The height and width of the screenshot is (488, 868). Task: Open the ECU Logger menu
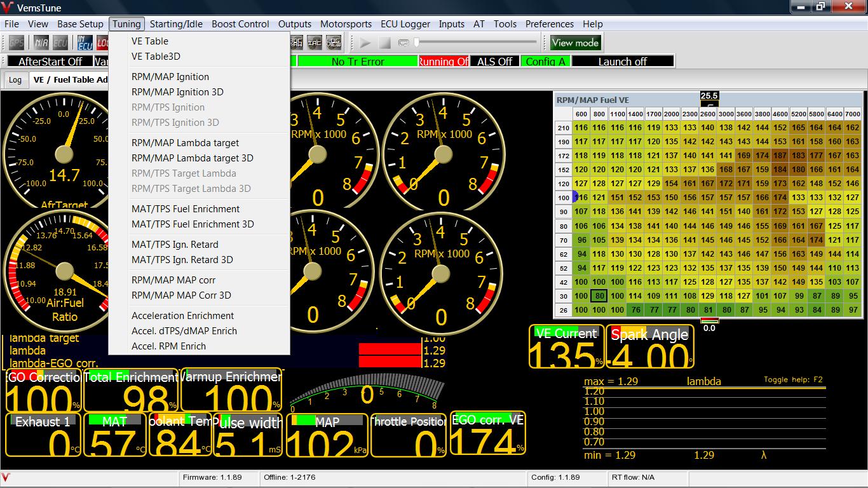click(x=405, y=24)
